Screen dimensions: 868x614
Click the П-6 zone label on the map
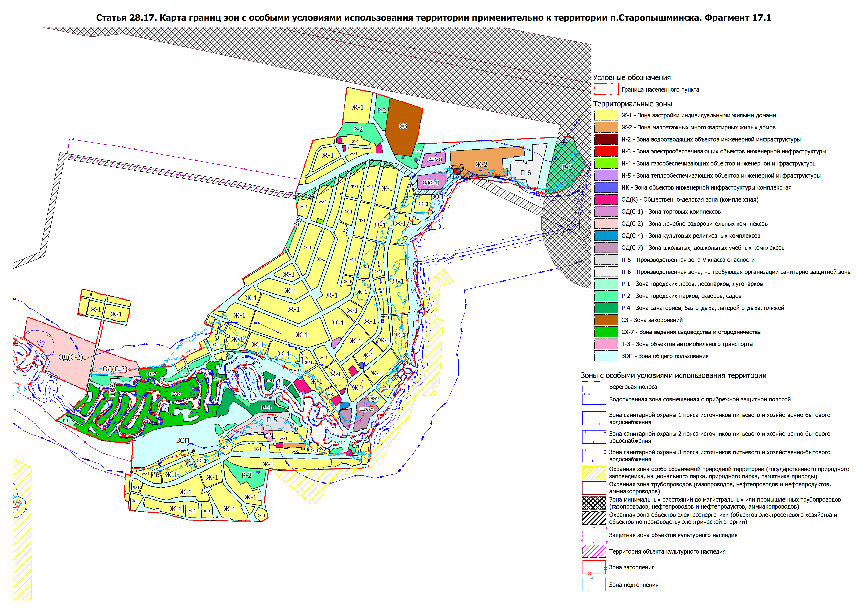click(x=525, y=173)
